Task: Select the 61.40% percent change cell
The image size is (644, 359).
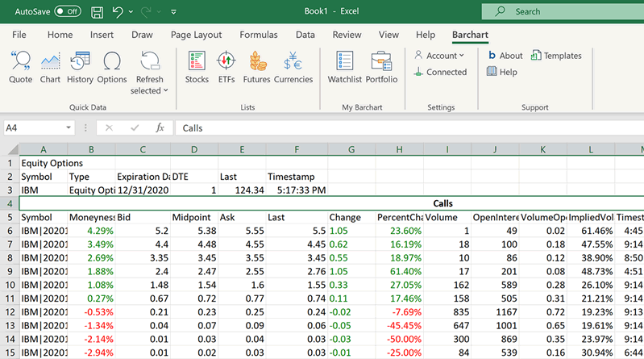Action: pyautogui.click(x=399, y=271)
